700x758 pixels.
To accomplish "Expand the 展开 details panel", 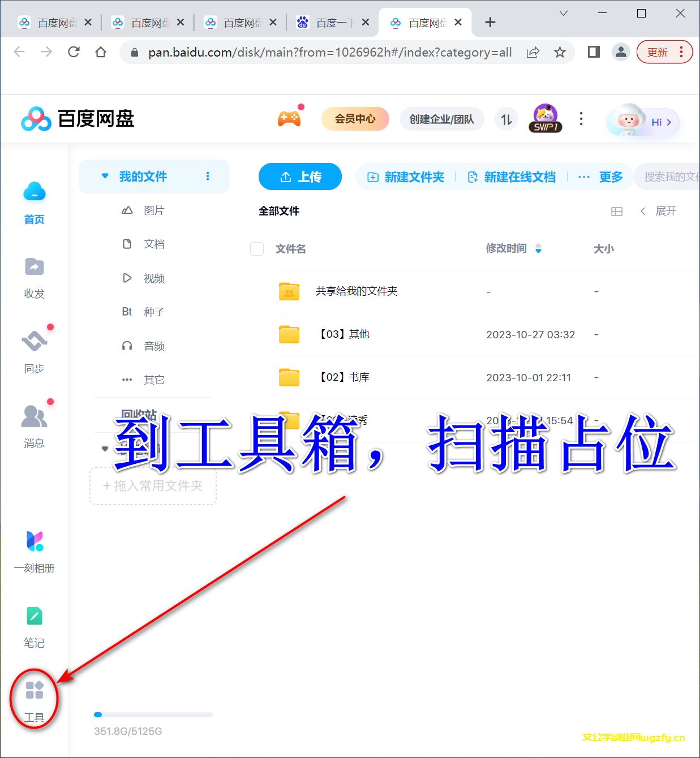I will (658, 211).
